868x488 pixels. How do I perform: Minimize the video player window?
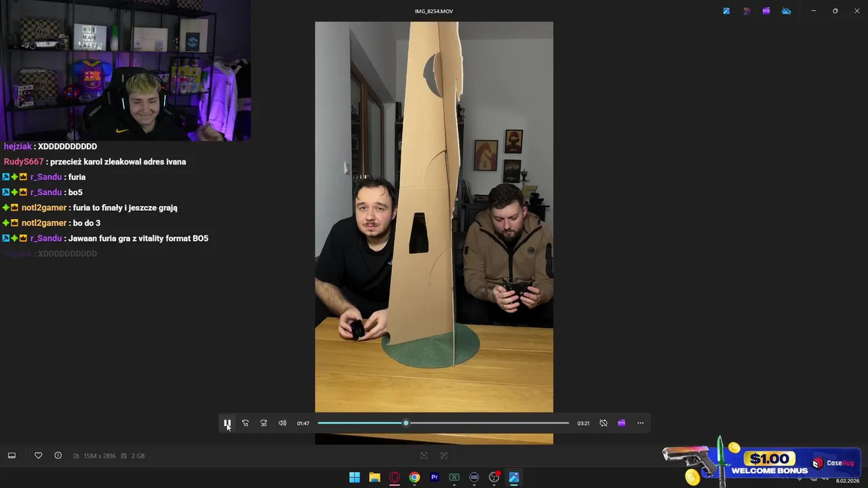(814, 11)
